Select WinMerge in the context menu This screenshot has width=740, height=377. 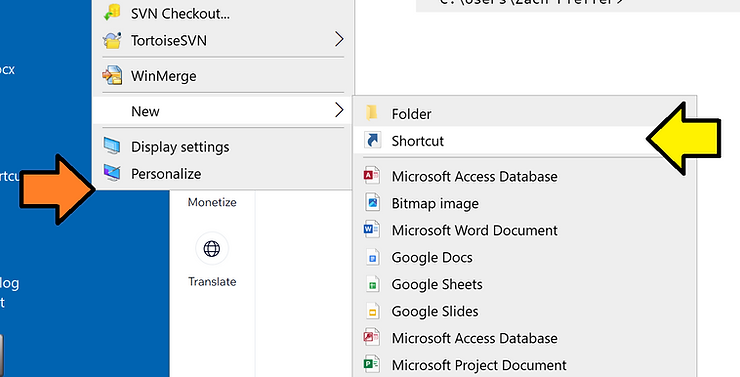(223, 76)
